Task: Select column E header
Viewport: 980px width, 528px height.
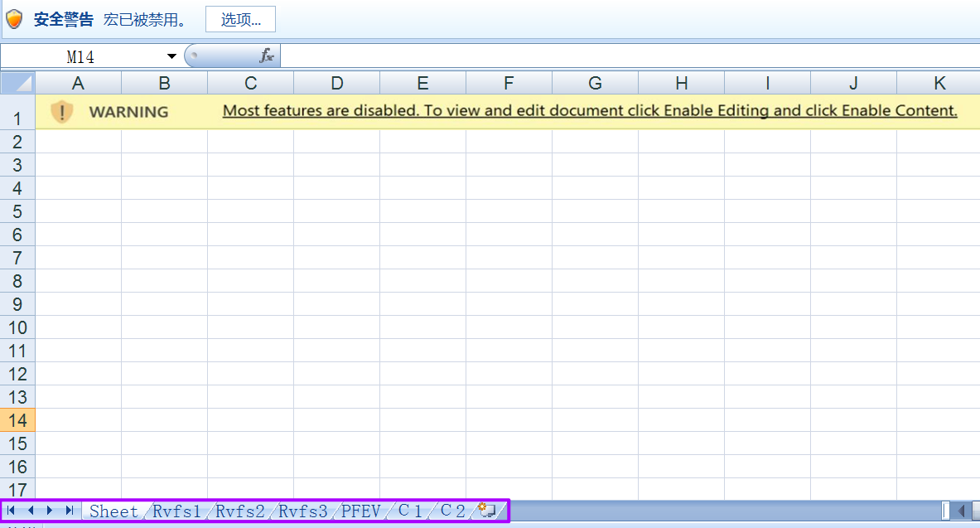Action: (423, 83)
